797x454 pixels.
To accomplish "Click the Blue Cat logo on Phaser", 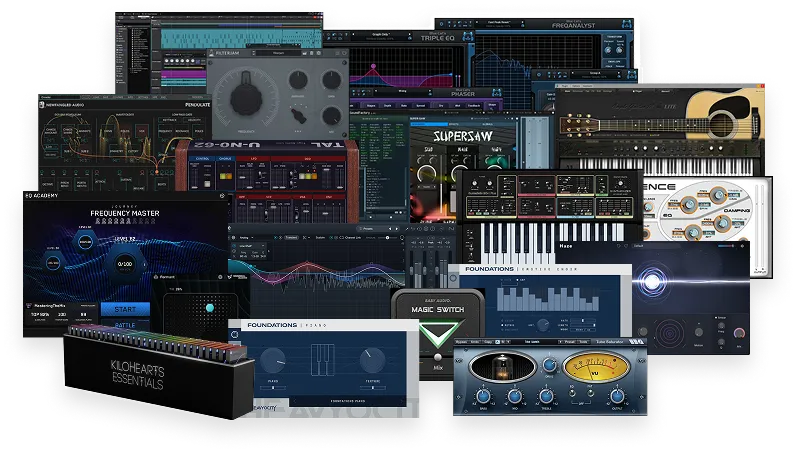I will [x=496, y=93].
